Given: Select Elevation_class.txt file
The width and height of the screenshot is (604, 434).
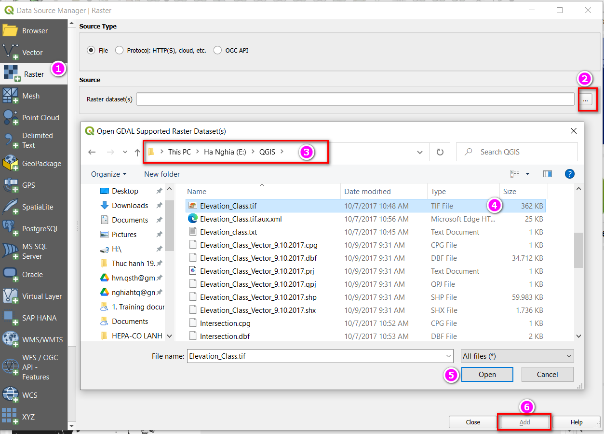Looking at the screenshot, I should click(365, 232).
